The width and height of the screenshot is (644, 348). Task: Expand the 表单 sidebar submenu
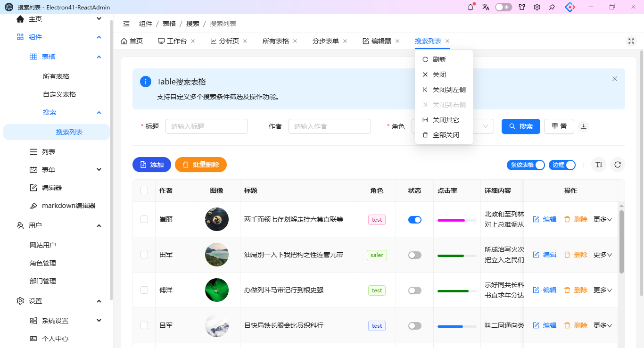click(99, 170)
